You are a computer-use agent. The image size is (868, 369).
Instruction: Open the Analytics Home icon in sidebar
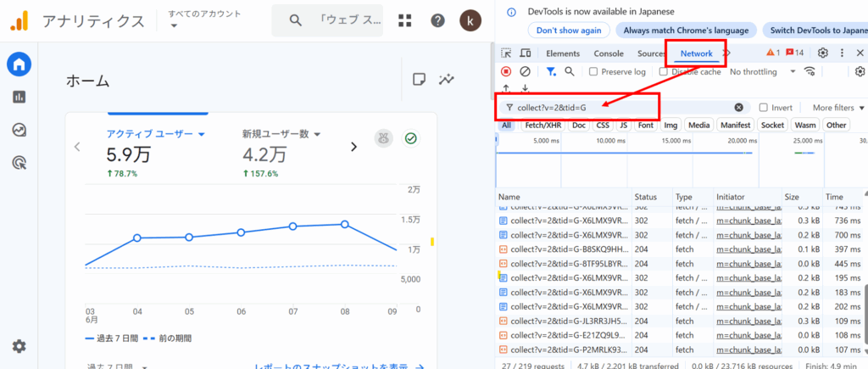(19, 64)
